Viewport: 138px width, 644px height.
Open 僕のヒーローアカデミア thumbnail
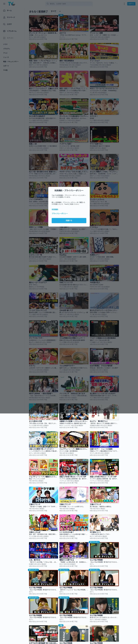click(43, 273)
